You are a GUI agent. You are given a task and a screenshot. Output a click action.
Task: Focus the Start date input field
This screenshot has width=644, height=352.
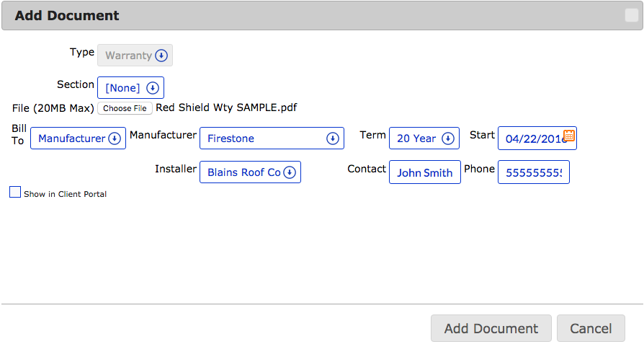click(x=532, y=138)
